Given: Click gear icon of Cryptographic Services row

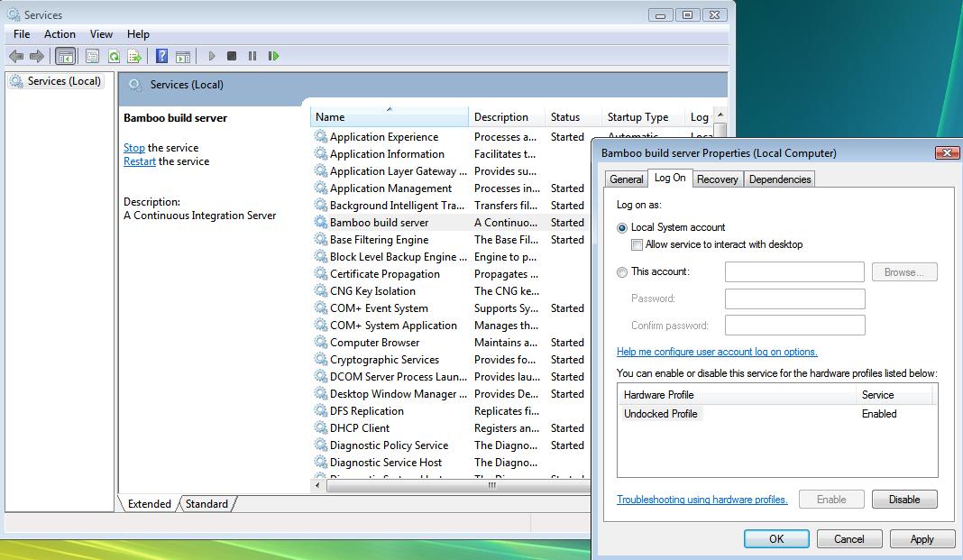Looking at the screenshot, I should click(321, 359).
